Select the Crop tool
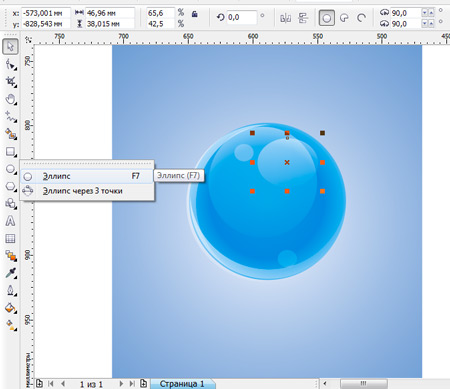Image resolution: width=450 pixels, height=389 pixels. click(10, 81)
